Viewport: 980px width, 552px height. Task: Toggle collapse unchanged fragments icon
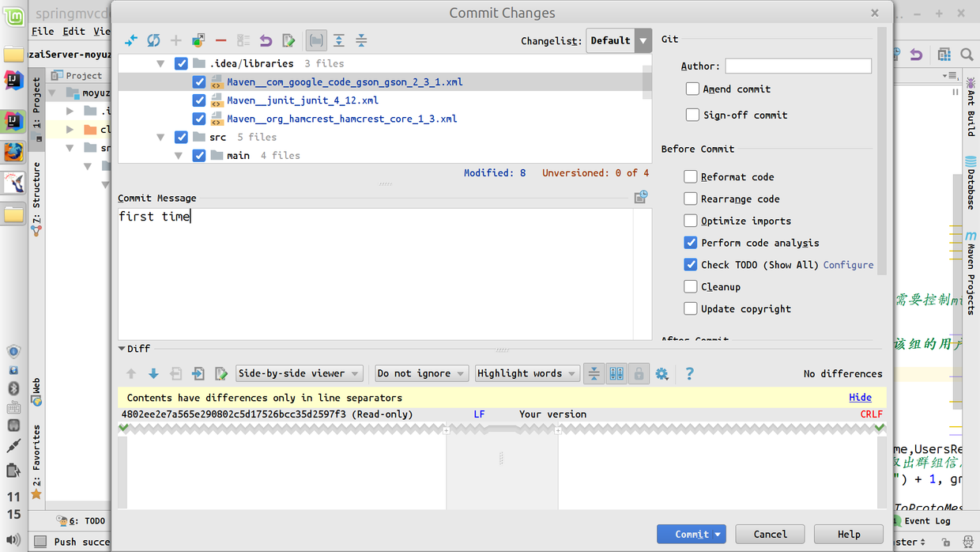click(x=594, y=373)
